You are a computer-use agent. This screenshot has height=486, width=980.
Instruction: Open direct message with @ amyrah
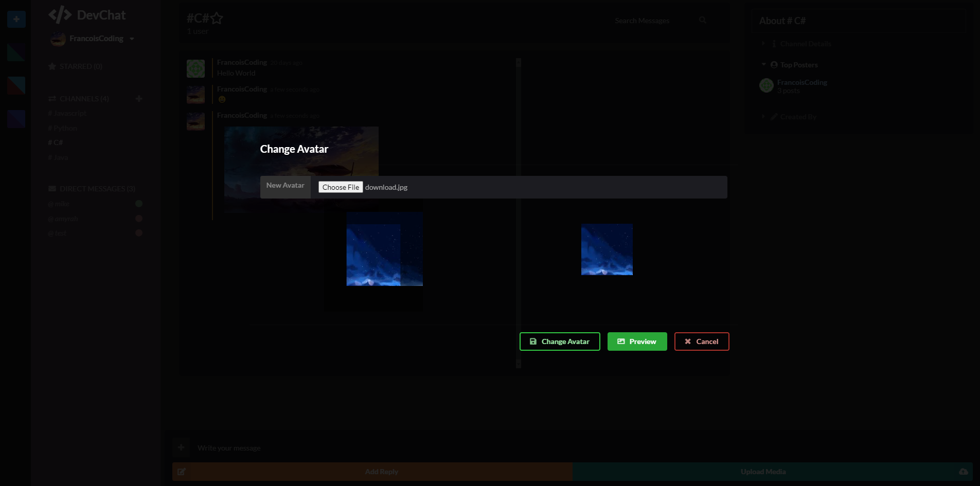click(x=63, y=219)
